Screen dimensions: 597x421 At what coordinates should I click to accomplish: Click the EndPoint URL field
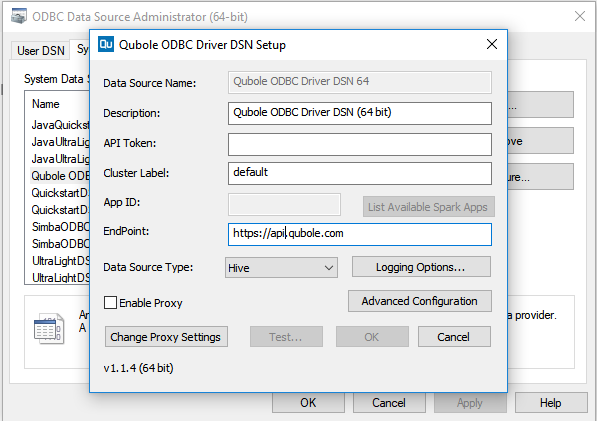click(359, 234)
